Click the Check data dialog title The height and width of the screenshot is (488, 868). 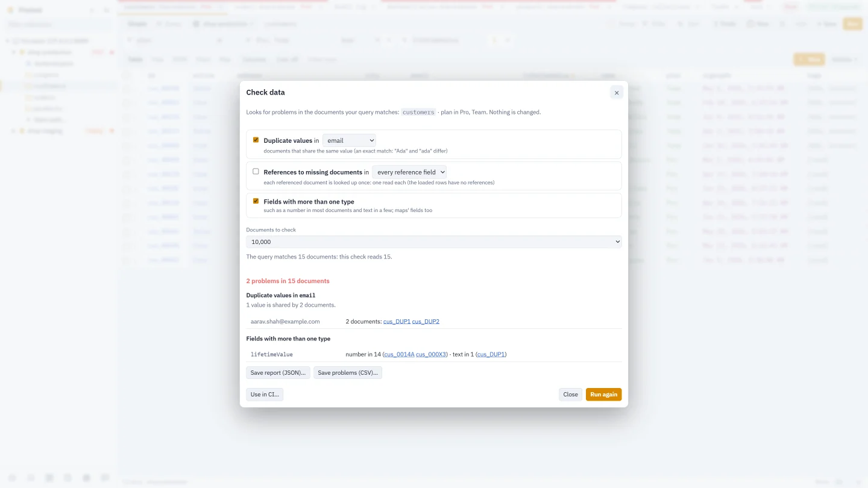pos(265,92)
